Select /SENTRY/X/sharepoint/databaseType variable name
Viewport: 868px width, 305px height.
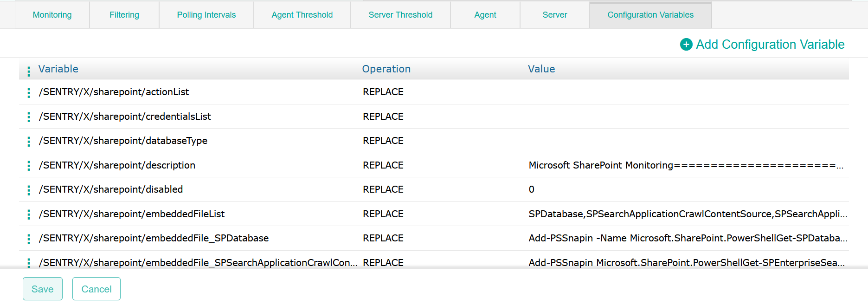(x=123, y=141)
